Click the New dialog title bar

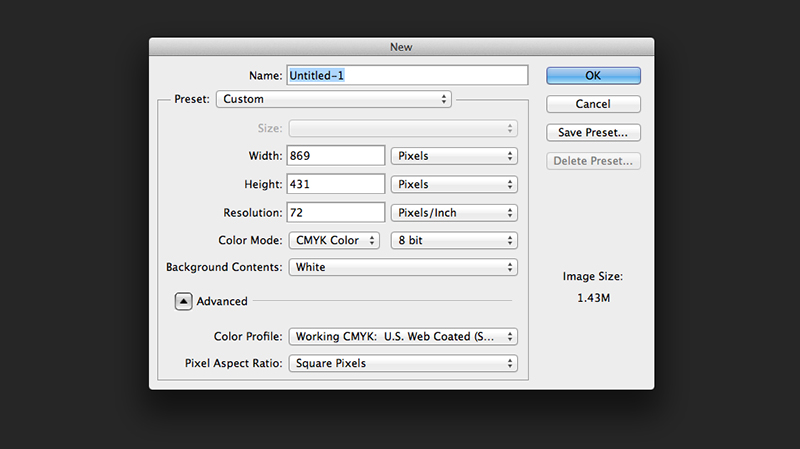click(x=402, y=47)
